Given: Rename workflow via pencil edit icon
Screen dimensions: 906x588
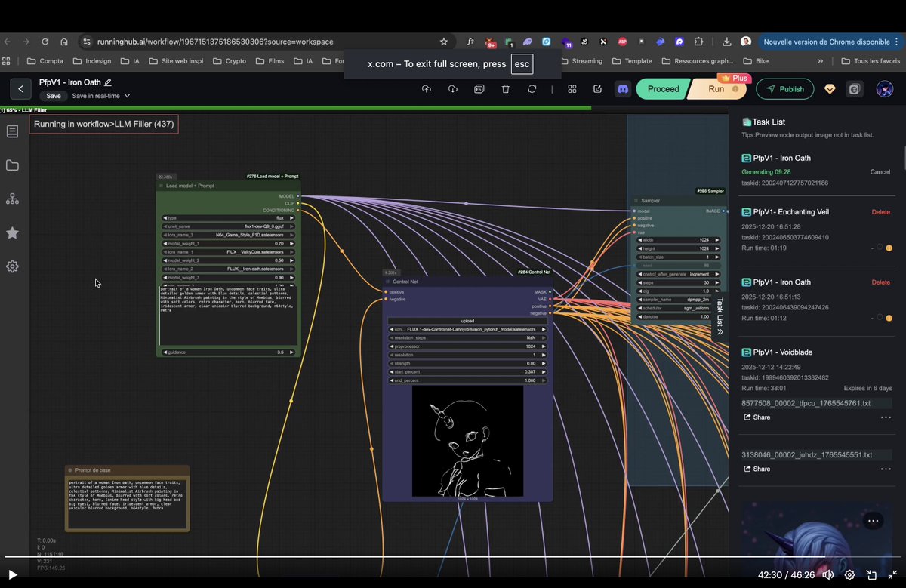Looking at the screenshot, I should 108,82.
